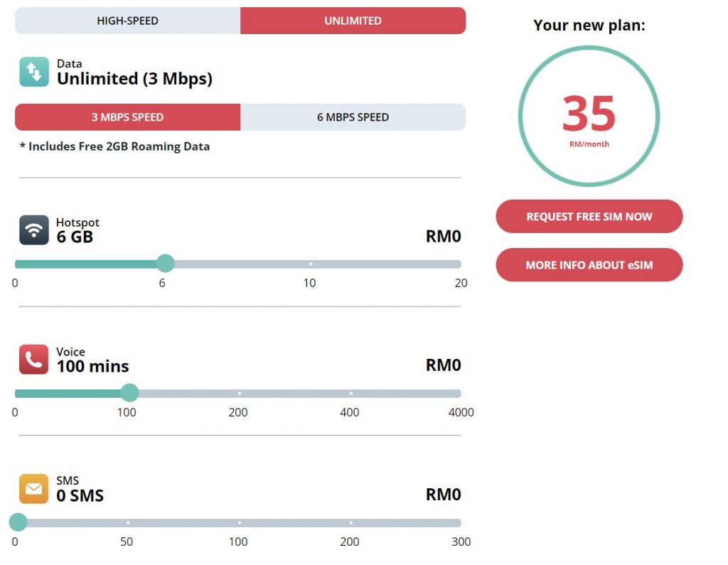Enable the 6 MBPS SPEED option
The height and width of the screenshot is (565, 728).
click(353, 117)
